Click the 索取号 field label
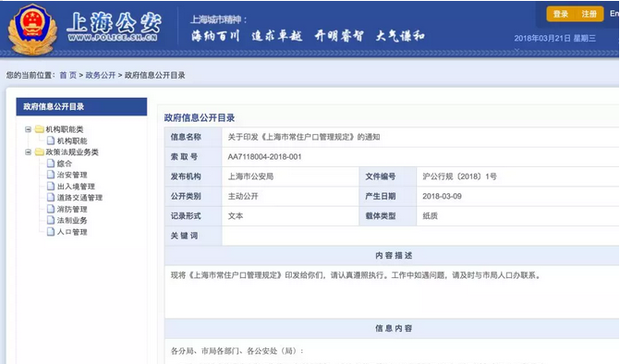Viewport: 620px width, 364px height. pos(184,157)
